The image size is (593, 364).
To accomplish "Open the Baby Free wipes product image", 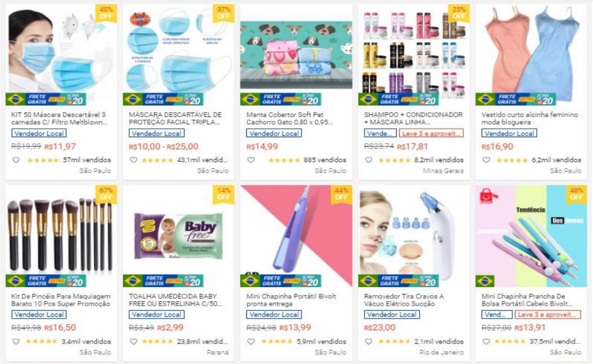I will pos(178,237).
